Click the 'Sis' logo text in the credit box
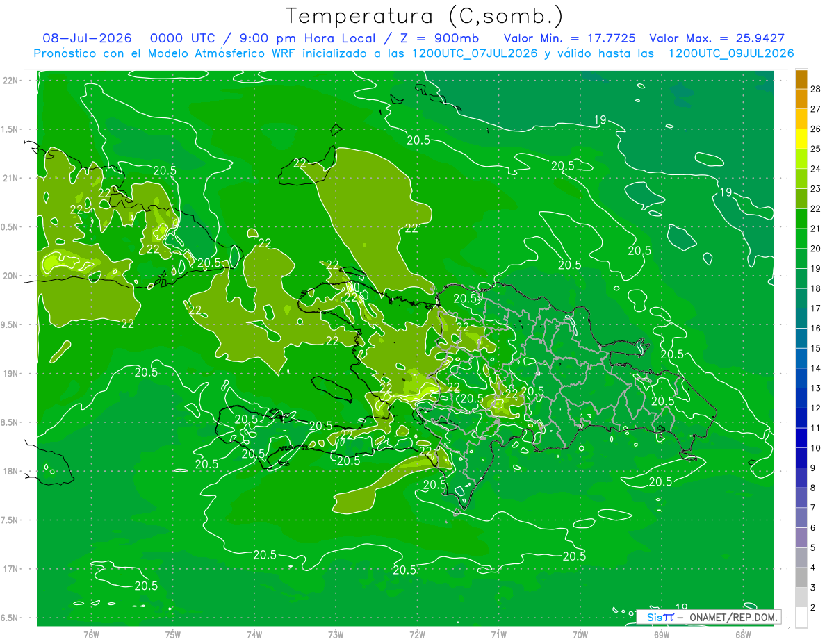834x644 pixels. 655,617
